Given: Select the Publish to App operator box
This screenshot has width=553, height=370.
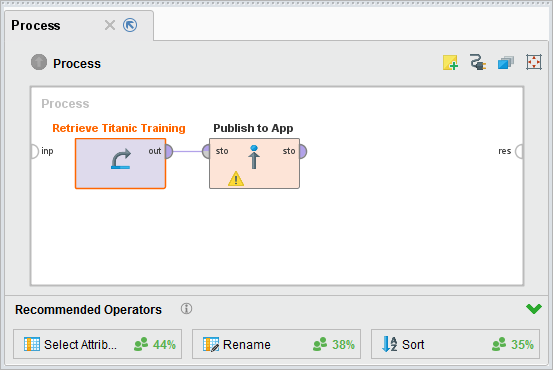Looking at the screenshot, I should [254, 164].
